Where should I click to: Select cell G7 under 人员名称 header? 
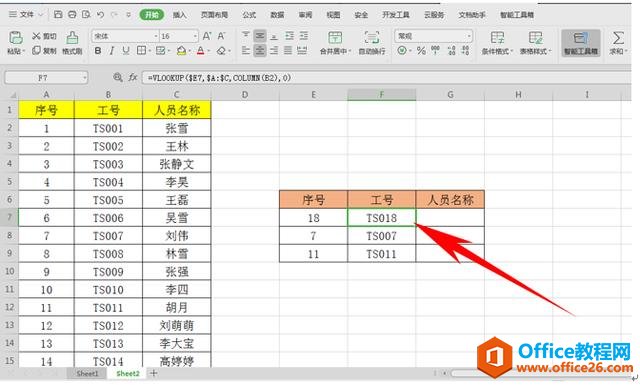pos(450,218)
